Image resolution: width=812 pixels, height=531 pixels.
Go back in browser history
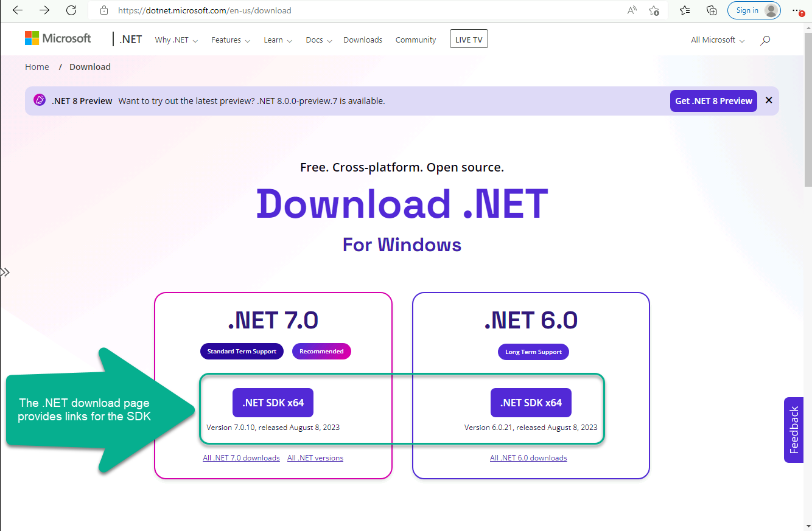18,10
